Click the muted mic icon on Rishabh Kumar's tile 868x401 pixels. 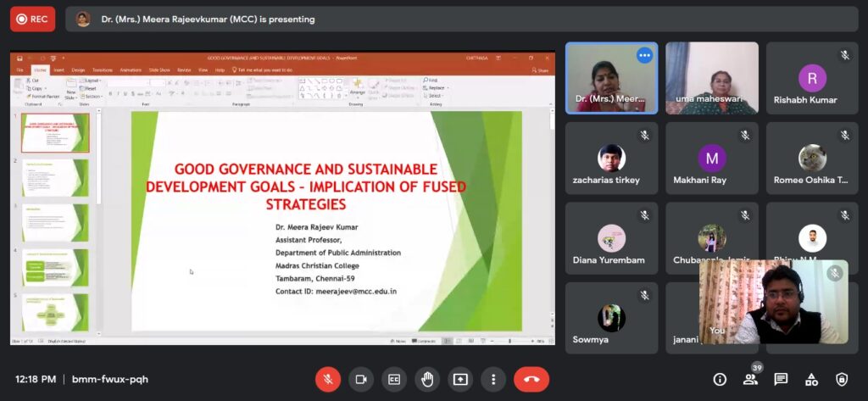(x=845, y=55)
